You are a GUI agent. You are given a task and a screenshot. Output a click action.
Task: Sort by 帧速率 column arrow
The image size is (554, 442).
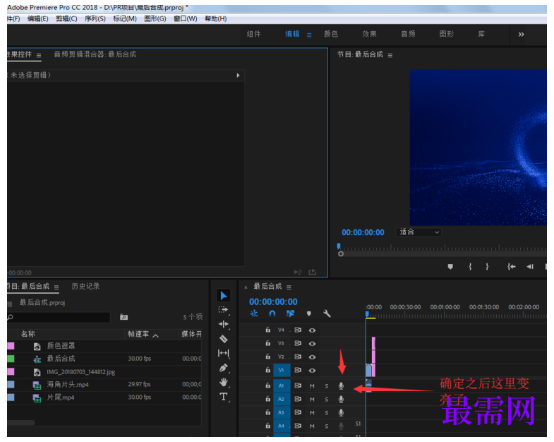[155, 335]
